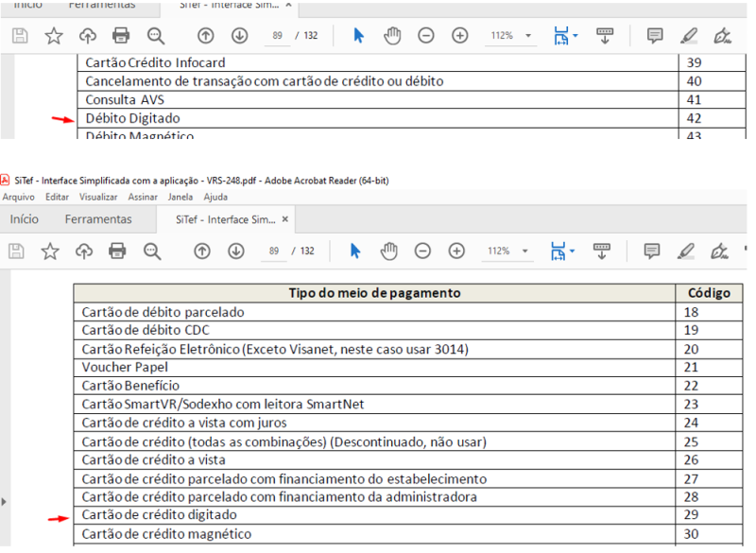
Task: Click the Share file icon
Action: coord(85,251)
